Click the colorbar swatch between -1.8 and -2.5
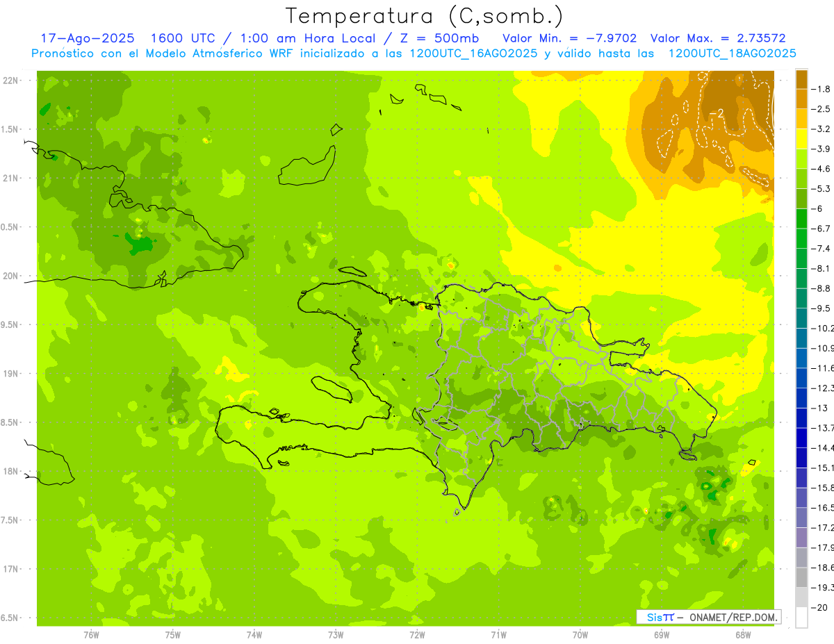834x644 pixels. (x=801, y=99)
